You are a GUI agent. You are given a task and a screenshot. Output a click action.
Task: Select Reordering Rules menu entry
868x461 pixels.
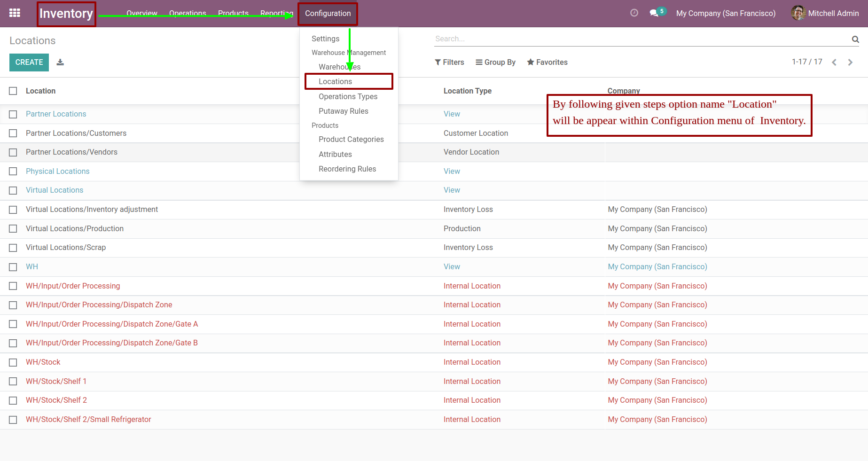click(347, 169)
